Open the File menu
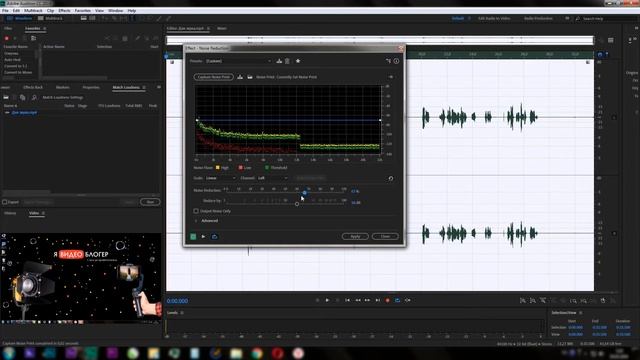This screenshot has height=360, width=640. click(5, 11)
